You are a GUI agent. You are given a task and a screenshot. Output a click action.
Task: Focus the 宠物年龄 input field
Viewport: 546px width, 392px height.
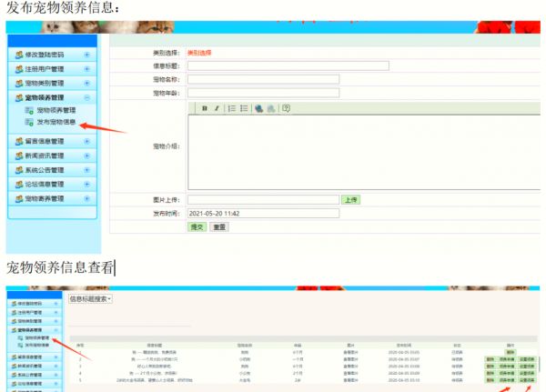263,93
